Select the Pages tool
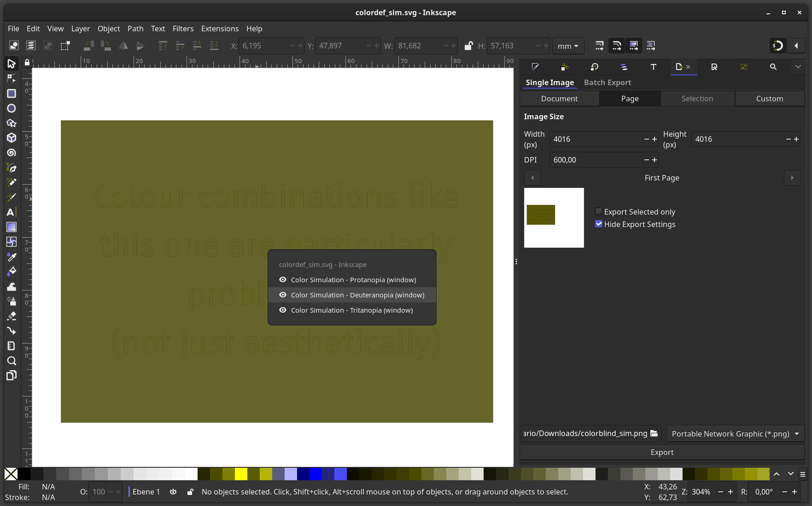The image size is (812, 506). click(12, 375)
